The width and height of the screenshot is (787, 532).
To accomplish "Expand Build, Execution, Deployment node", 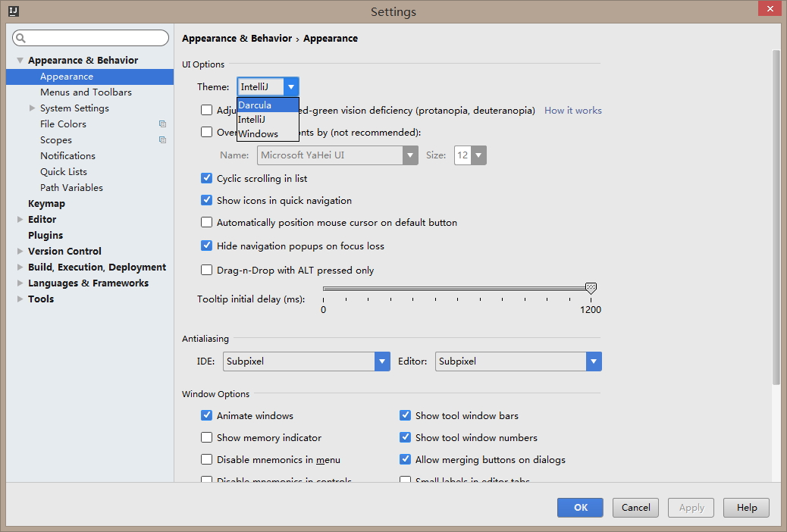I will pyautogui.click(x=20, y=267).
